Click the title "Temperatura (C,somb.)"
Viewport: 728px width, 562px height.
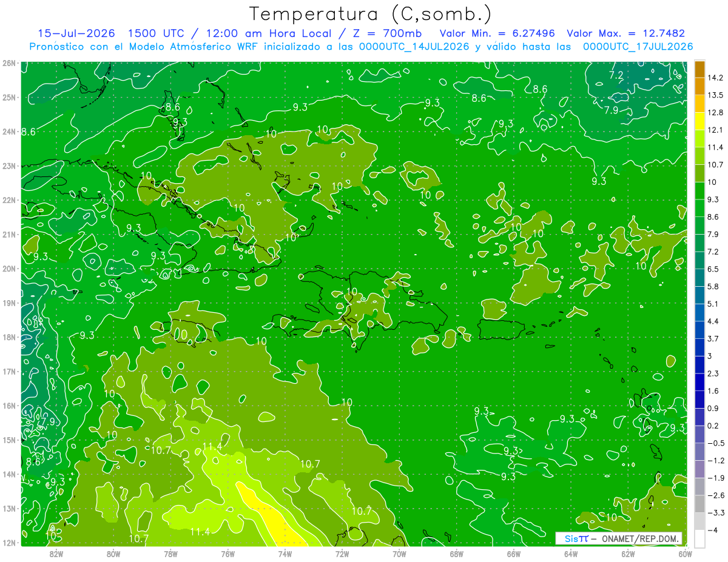370,14
